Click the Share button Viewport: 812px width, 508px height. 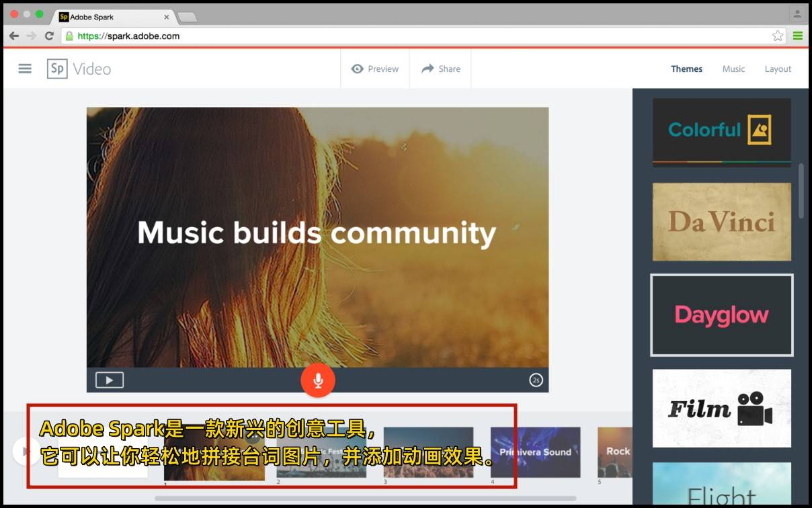(x=441, y=69)
